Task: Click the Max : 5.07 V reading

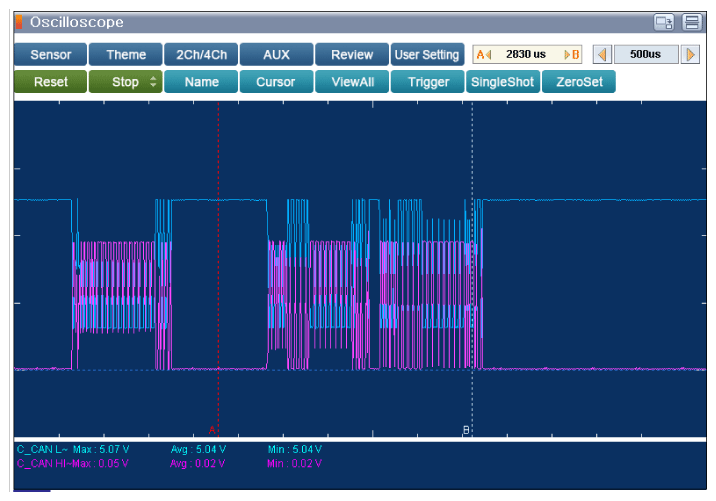Action: tap(101, 449)
